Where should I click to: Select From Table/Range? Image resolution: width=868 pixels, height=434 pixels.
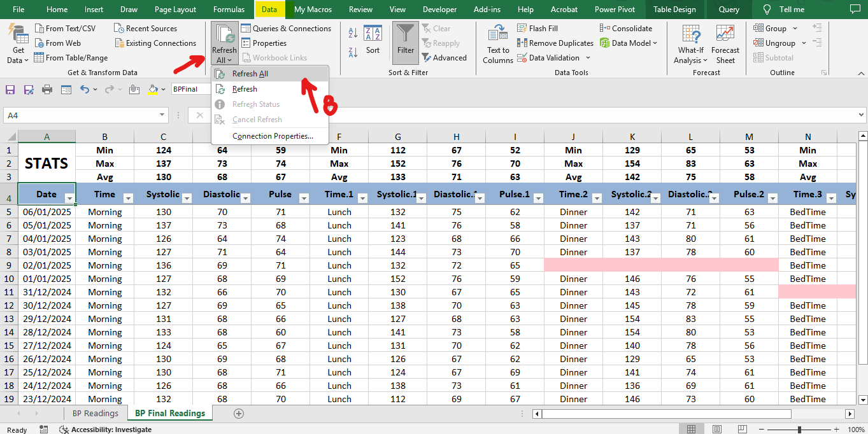pyautogui.click(x=71, y=58)
